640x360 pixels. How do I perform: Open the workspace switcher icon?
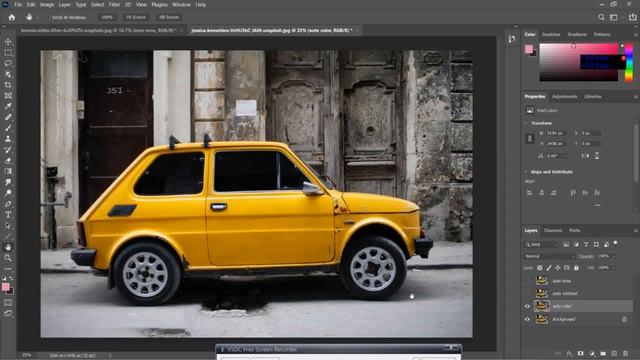tap(614, 17)
